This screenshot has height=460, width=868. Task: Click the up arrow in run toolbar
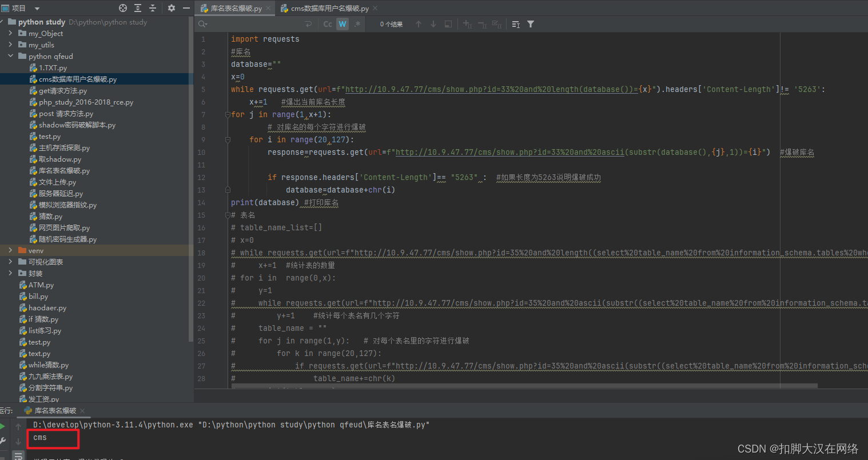(x=18, y=426)
